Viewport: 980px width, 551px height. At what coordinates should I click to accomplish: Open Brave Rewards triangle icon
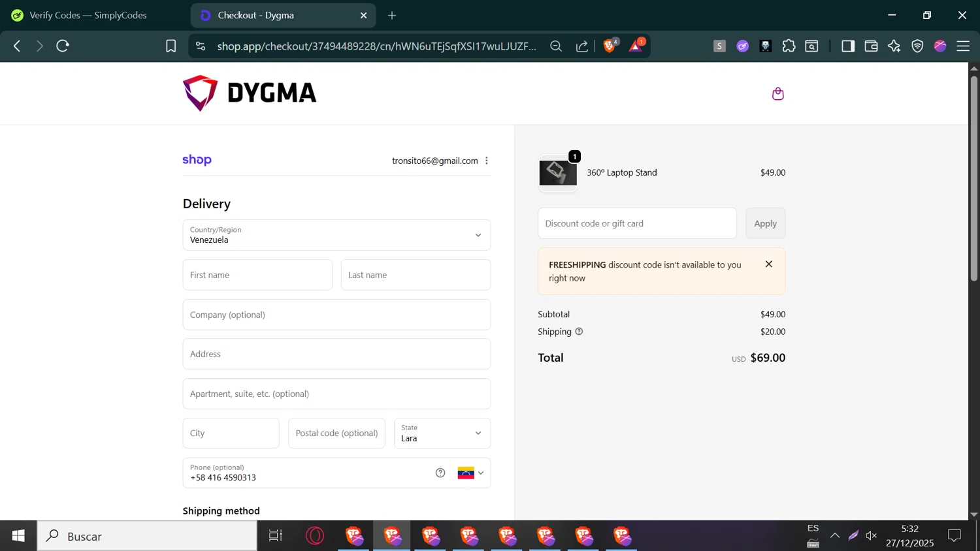click(x=636, y=46)
